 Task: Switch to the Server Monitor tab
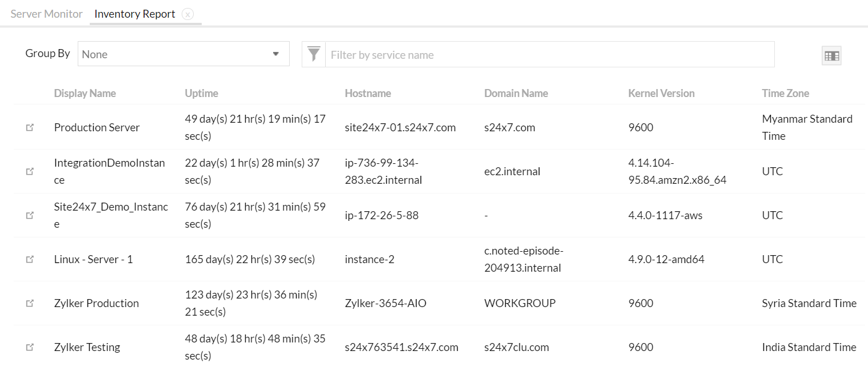(x=46, y=13)
